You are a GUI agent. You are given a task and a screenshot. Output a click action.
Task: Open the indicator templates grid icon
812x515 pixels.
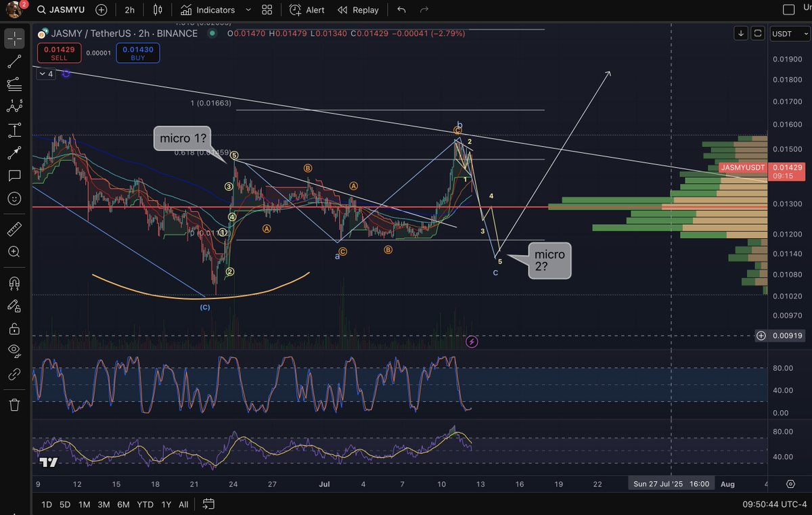[x=267, y=10]
